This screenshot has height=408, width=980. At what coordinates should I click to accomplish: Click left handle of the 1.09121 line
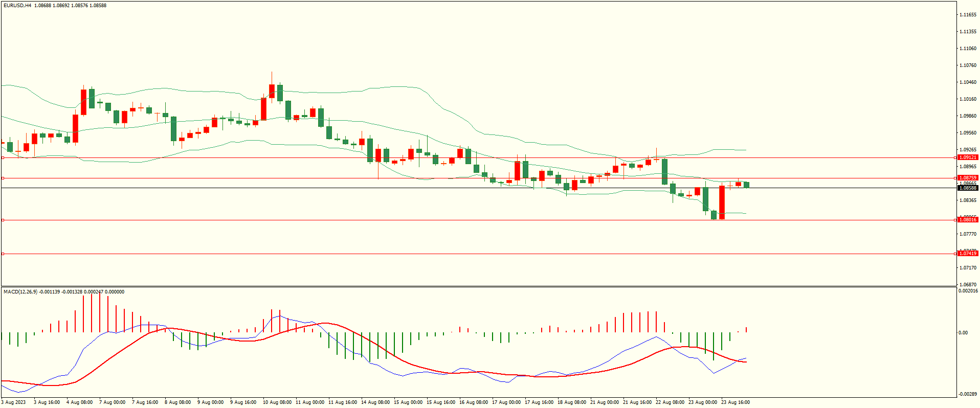[x=3, y=158]
